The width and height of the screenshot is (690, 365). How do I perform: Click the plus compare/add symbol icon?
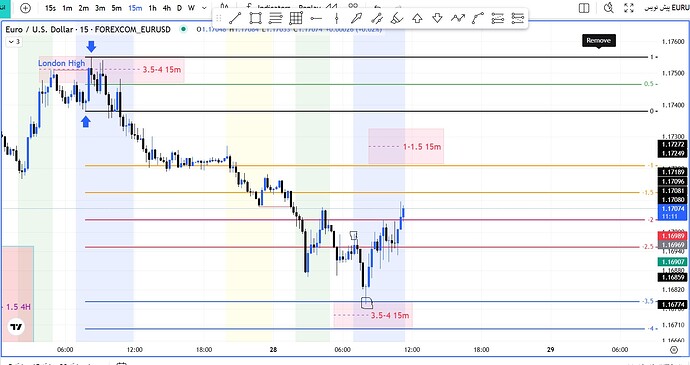coord(26,8)
